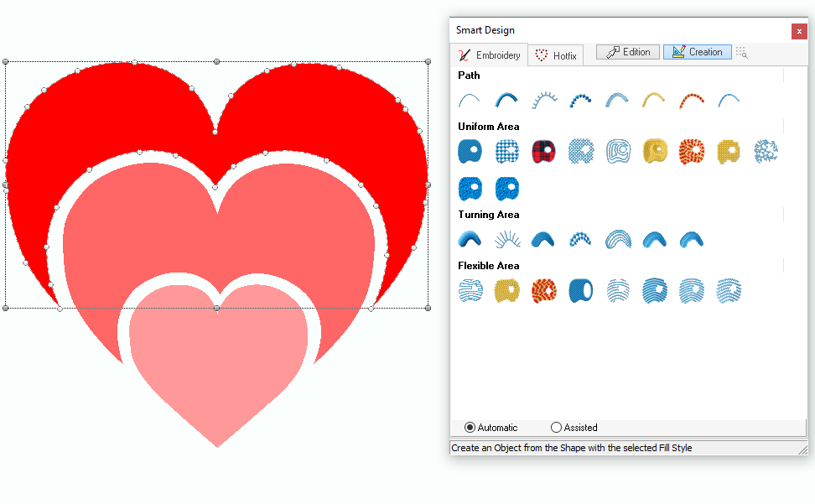Image resolution: width=815 pixels, height=504 pixels.
Task: Click the light pink small heart shape
Action: (x=217, y=361)
